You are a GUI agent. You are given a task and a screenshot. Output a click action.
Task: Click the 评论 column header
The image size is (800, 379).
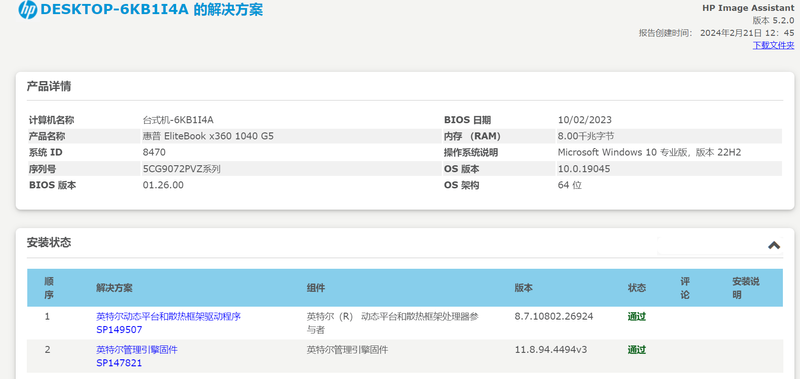pos(685,288)
